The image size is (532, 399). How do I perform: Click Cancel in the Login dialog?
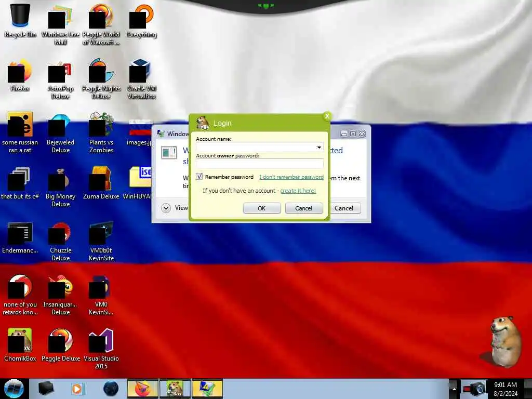[303, 208]
